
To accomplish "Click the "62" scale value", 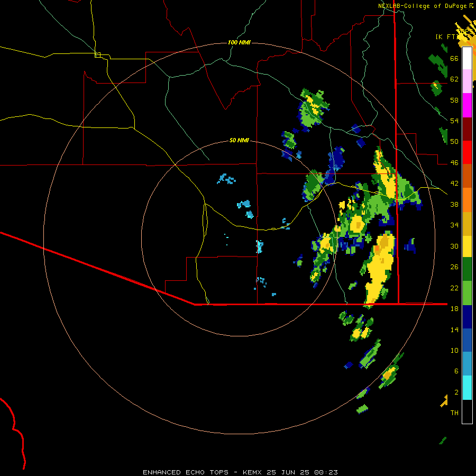I will (x=454, y=79).
